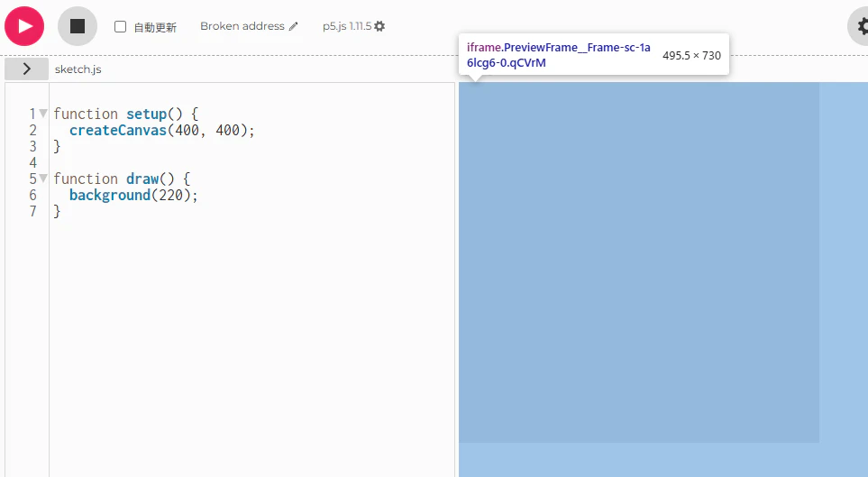Place cursor on background(220) line

pos(133,195)
